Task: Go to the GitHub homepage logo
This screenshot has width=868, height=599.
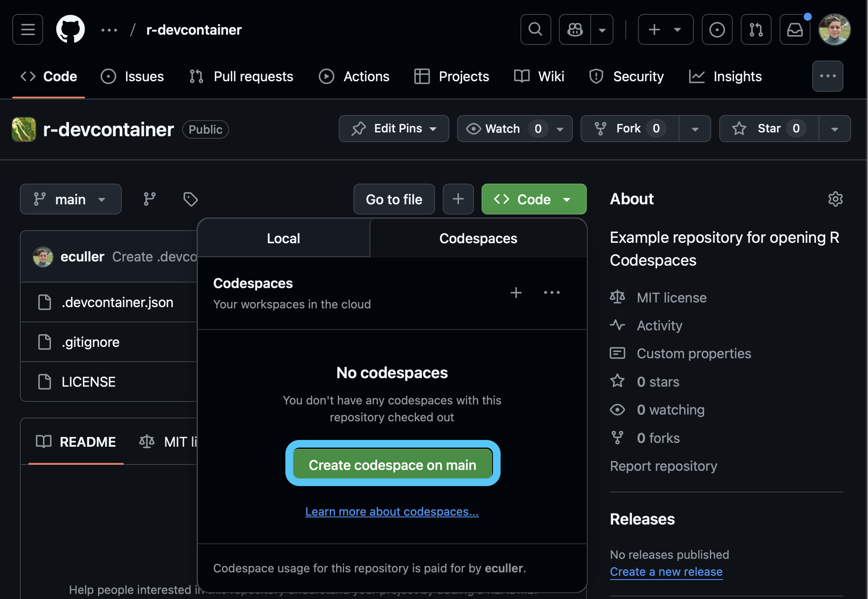Action: [x=71, y=30]
